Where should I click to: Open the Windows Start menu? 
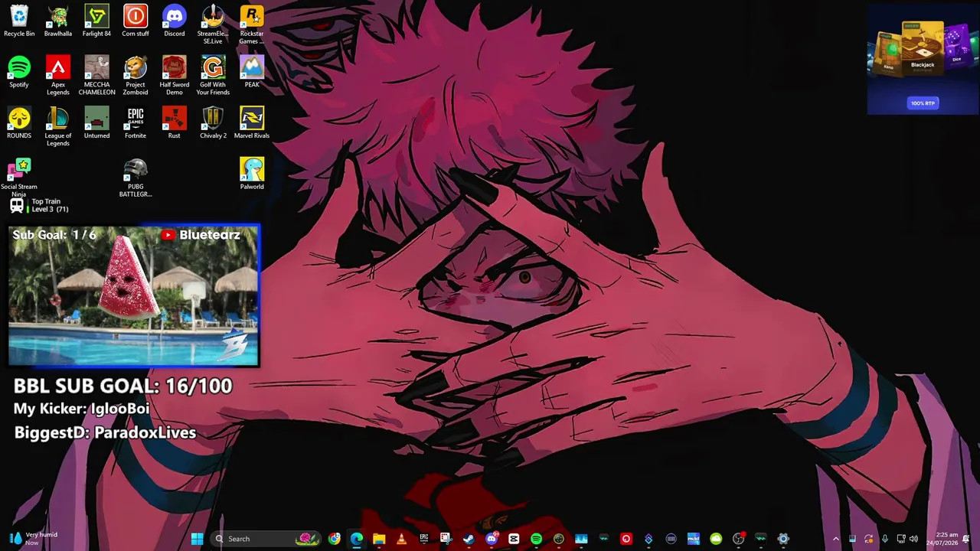[x=197, y=539]
